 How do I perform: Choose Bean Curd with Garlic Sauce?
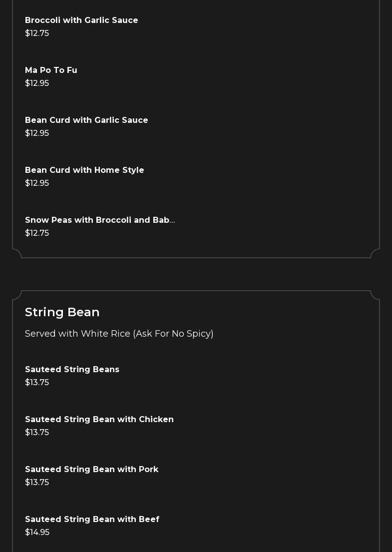(x=86, y=120)
